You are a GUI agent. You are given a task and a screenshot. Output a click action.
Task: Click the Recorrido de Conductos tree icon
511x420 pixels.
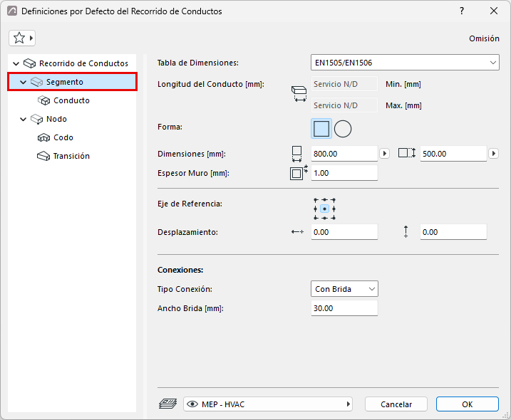coord(30,63)
